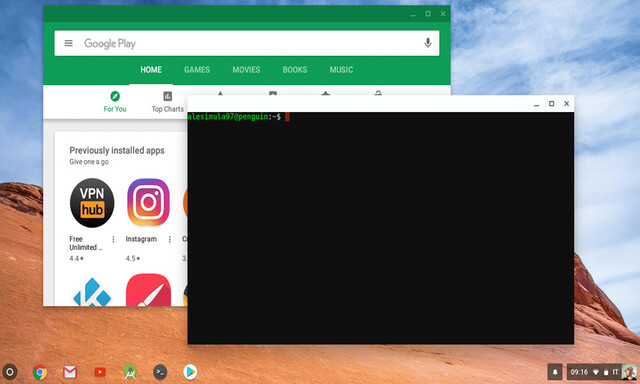Open the Google Play hamburger menu
The height and width of the screenshot is (384, 640).
69,43
